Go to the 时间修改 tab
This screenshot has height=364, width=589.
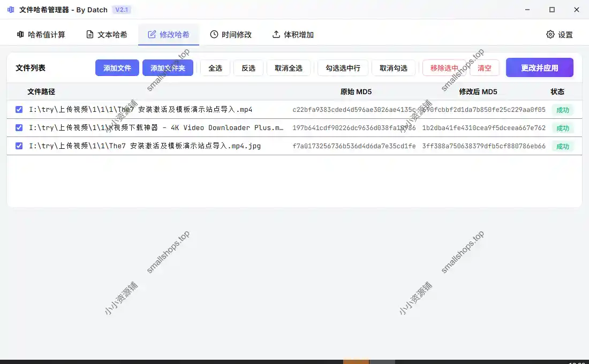[231, 35]
